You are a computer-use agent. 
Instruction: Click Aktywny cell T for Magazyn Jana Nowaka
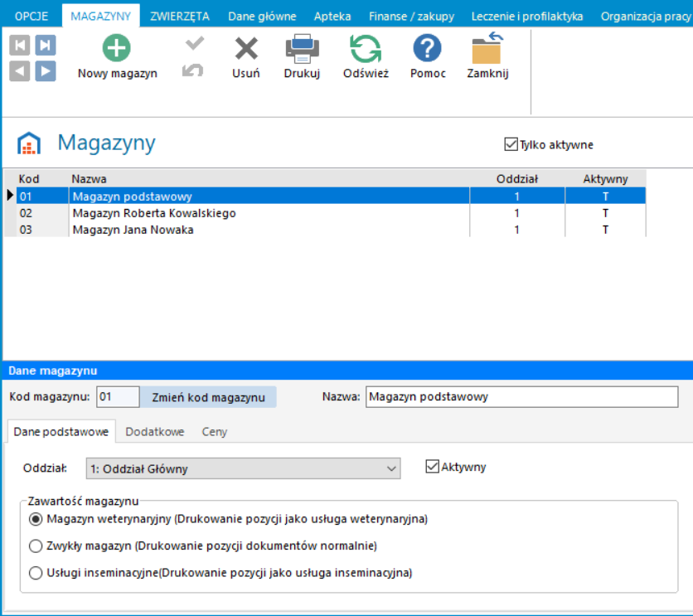click(605, 230)
